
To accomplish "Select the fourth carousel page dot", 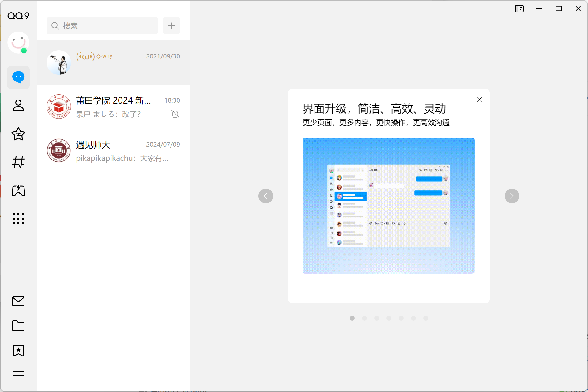I will click(x=389, y=318).
